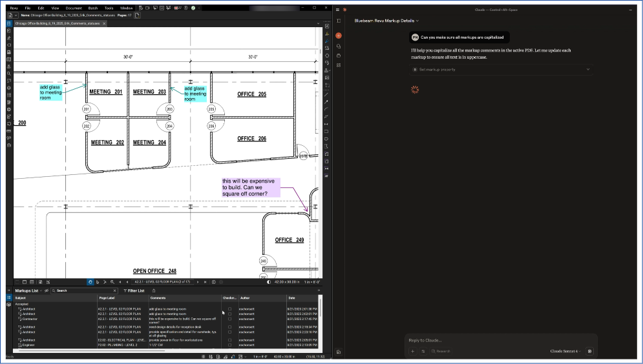Select the purple 'this will be expensive' callout
The height and width of the screenshot is (364, 643).
pos(251,188)
